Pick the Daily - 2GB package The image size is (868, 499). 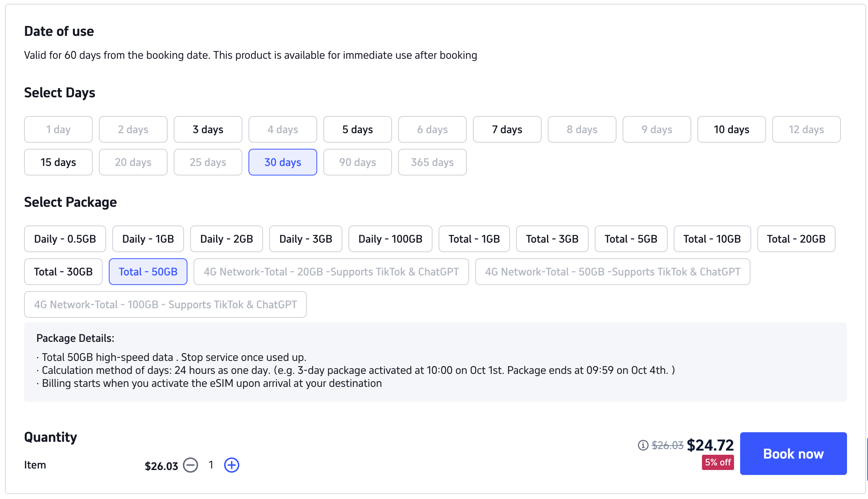[226, 239]
